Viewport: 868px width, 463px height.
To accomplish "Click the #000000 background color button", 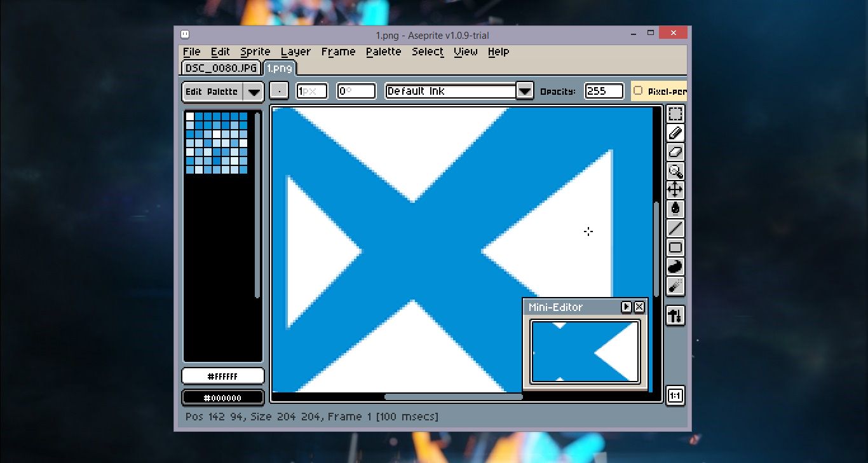I will pyautogui.click(x=223, y=397).
